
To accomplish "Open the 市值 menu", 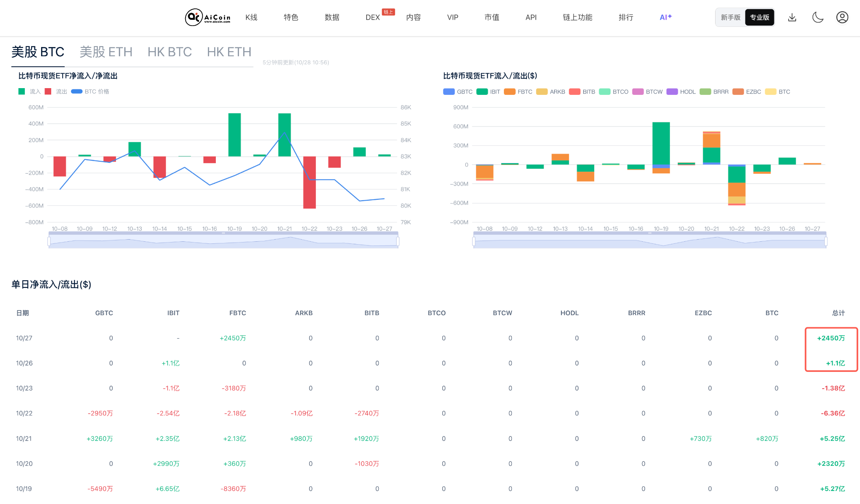I will coord(492,17).
